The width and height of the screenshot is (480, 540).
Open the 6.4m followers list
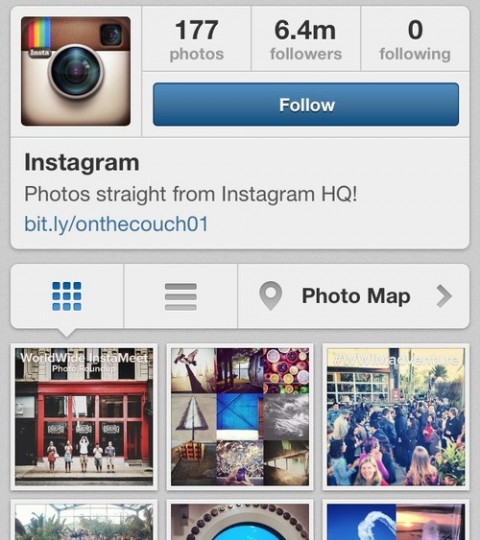306,39
